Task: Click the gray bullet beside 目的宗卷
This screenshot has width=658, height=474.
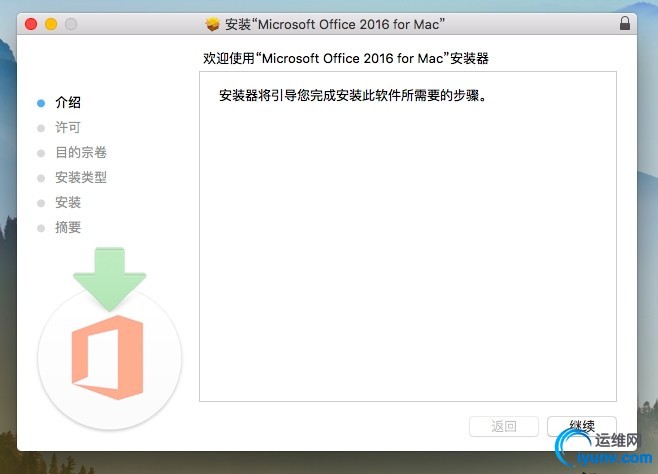Action: click(41, 153)
